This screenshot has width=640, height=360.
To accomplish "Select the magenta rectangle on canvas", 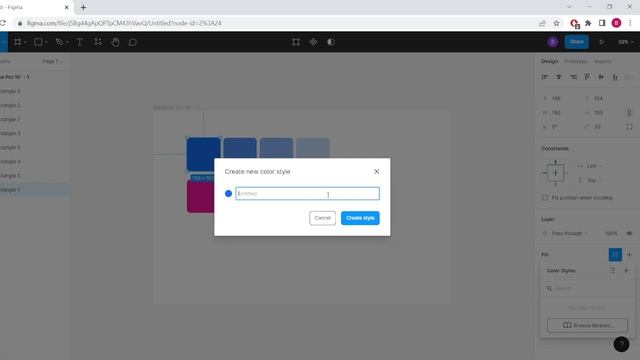I will 200,196.
